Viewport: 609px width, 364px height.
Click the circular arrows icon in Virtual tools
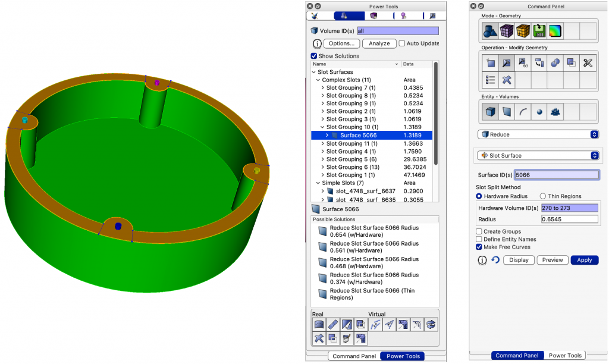point(431,324)
